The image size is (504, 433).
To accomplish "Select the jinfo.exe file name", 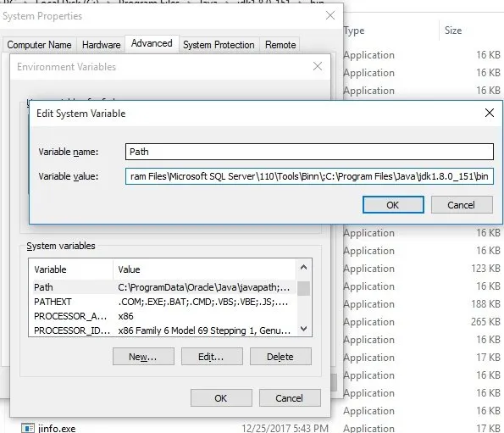I will 57,429.
